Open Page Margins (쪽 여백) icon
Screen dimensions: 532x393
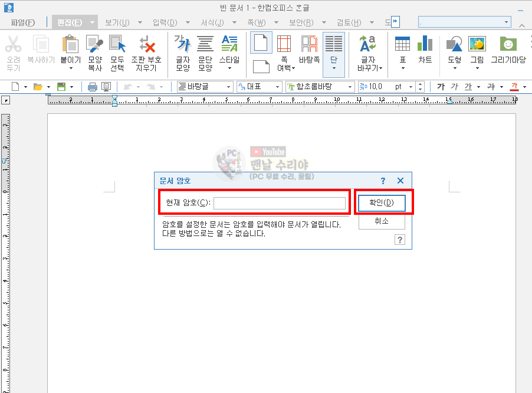point(284,44)
